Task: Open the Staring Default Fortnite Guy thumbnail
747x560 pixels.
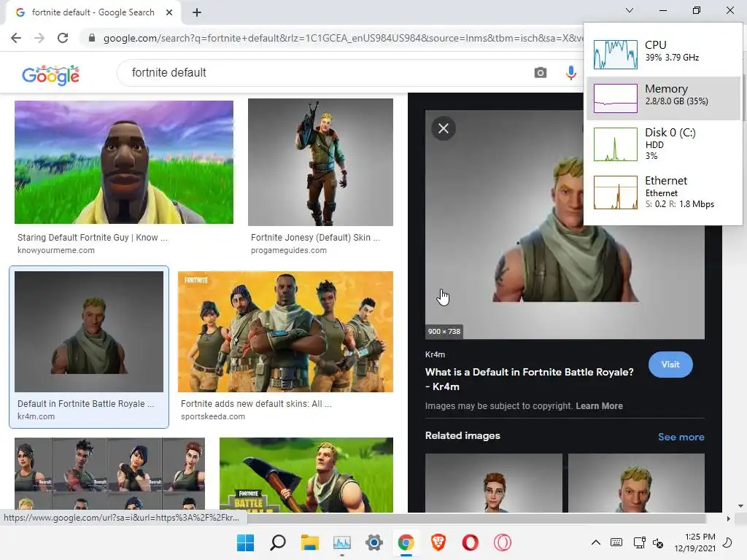Action: (124, 162)
